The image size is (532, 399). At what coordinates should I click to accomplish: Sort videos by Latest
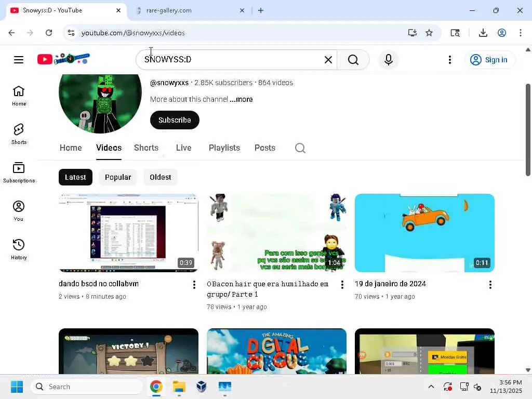click(75, 177)
